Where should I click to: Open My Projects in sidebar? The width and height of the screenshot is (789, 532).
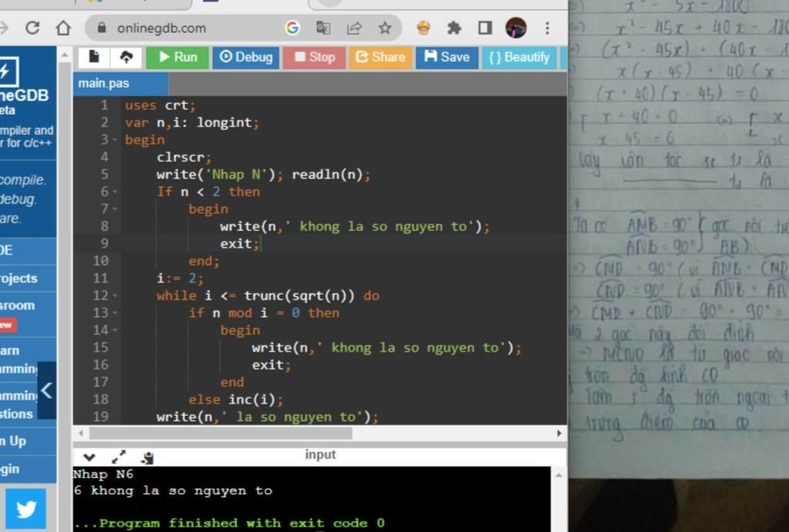pos(29,279)
